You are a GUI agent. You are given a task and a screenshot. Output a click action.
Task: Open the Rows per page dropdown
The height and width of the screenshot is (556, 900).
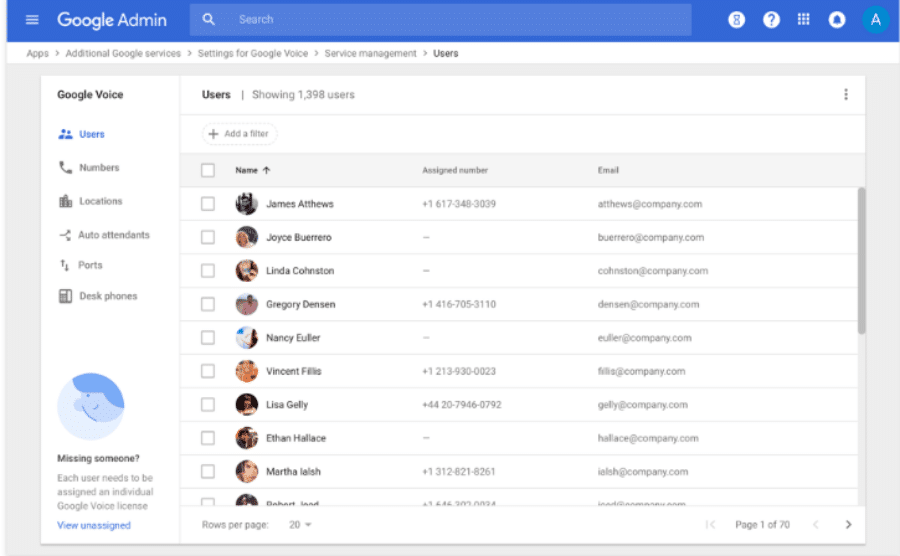coord(300,524)
